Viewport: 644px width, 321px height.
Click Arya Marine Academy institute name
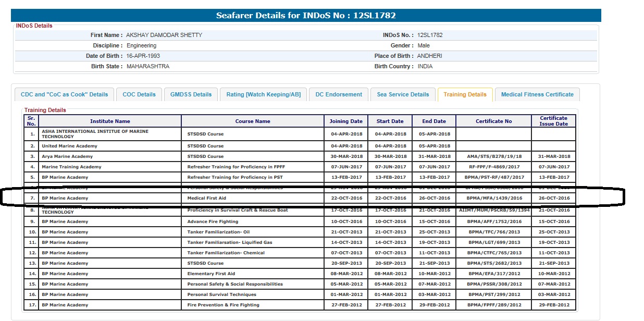point(67,156)
